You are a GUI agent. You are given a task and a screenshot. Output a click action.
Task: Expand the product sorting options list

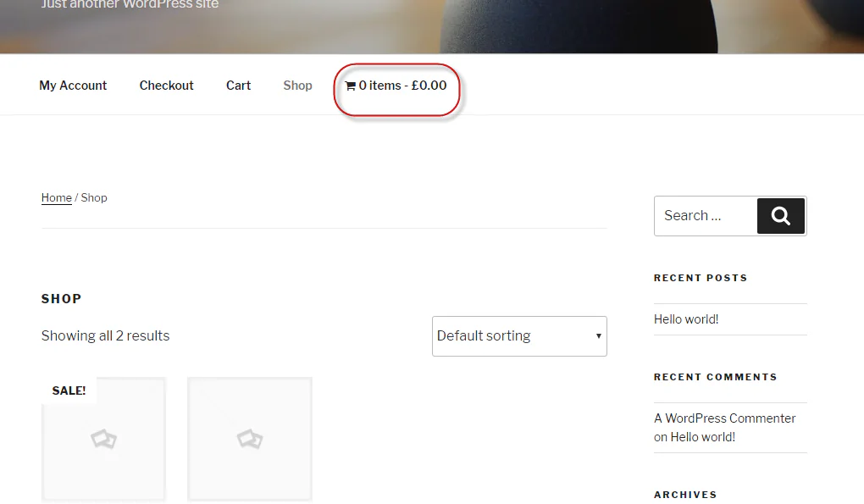click(x=519, y=336)
